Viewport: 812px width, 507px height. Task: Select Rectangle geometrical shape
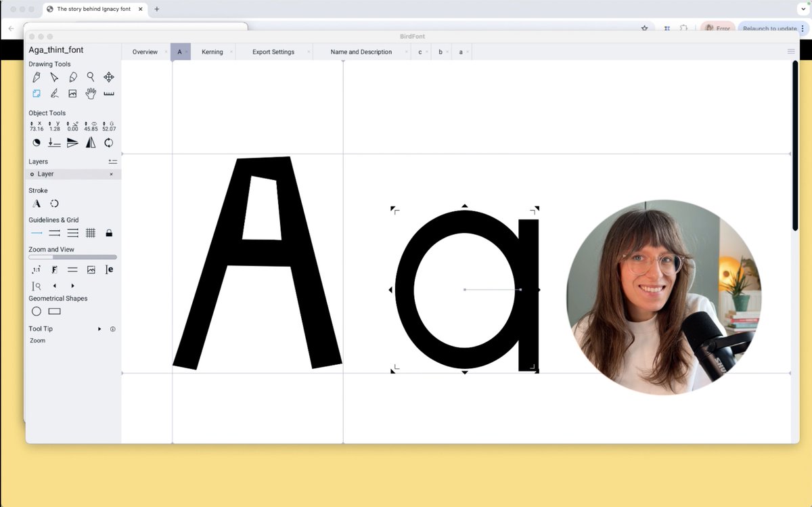pos(55,311)
